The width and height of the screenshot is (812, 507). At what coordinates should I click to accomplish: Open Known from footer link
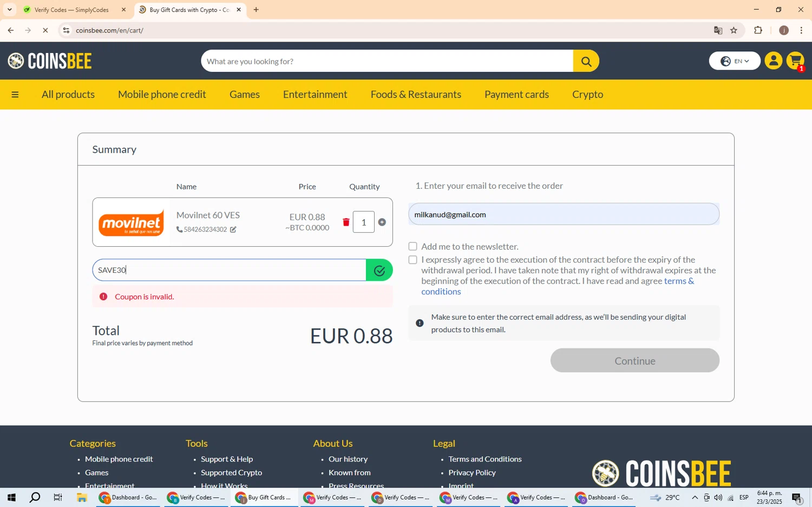pos(350,472)
